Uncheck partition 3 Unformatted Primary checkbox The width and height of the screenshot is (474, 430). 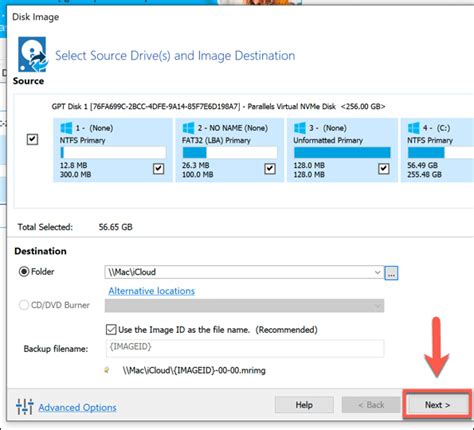tap(384, 169)
